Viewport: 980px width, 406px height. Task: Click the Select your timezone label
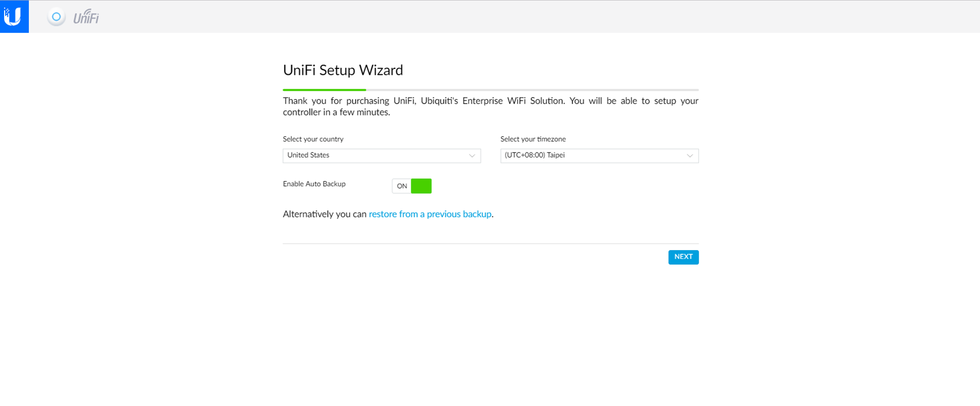pyautogui.click(x=533, y=139)
